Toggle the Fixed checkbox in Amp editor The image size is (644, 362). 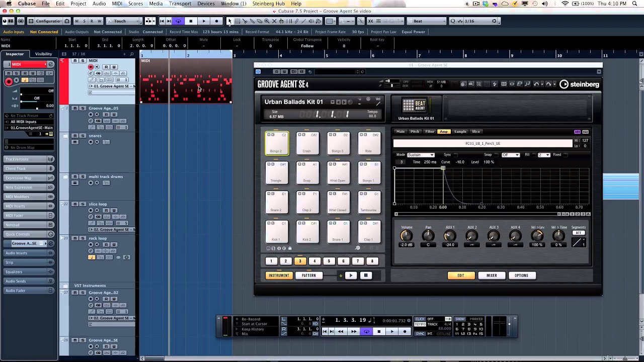565,155
